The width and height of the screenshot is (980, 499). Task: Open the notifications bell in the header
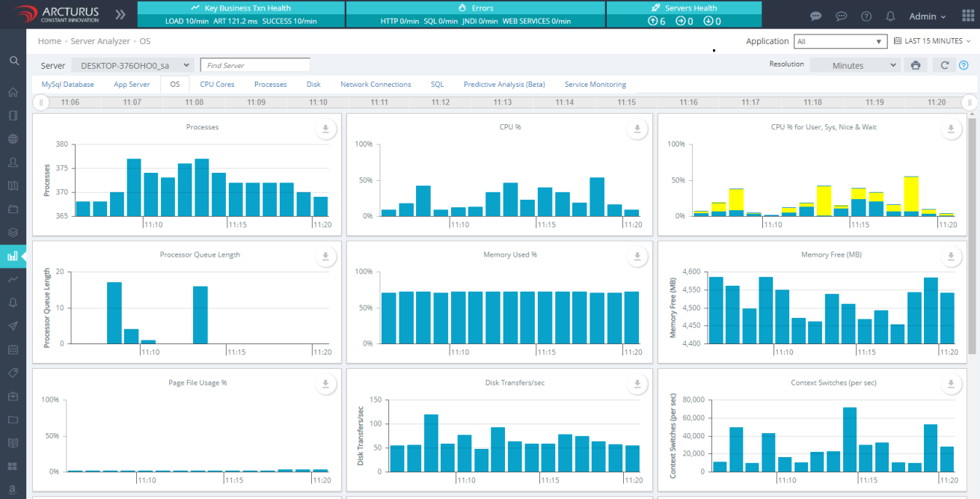coord(890,16)
